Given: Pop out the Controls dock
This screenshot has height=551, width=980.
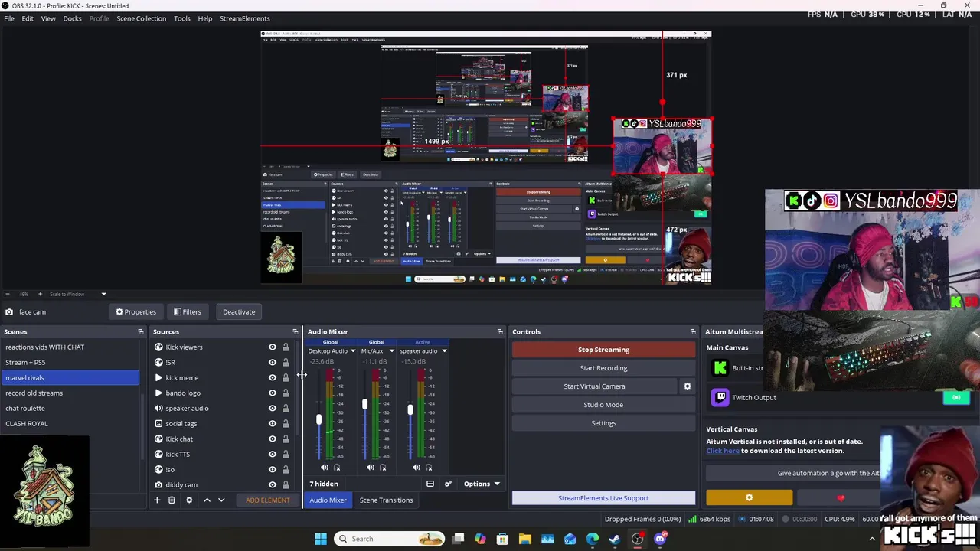Looking at the screenshot, I should pos(693,331).
